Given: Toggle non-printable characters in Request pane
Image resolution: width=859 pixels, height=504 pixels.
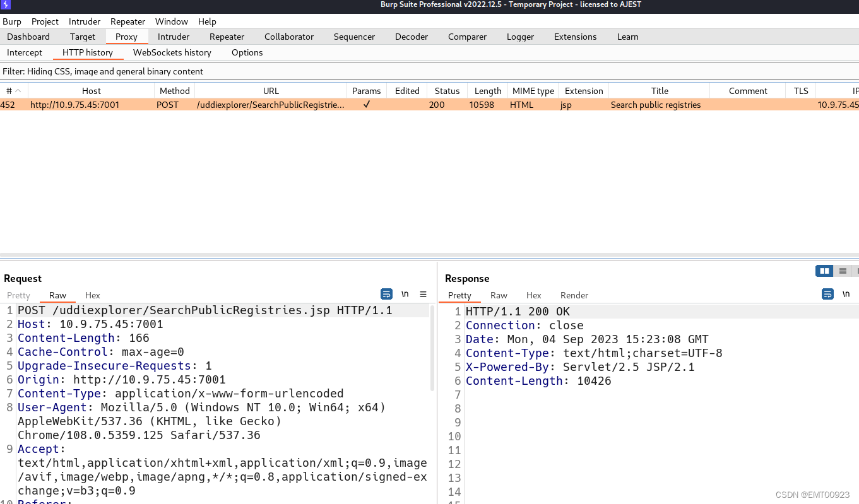Looking at the screenshot, I should (x=405, y=294).
